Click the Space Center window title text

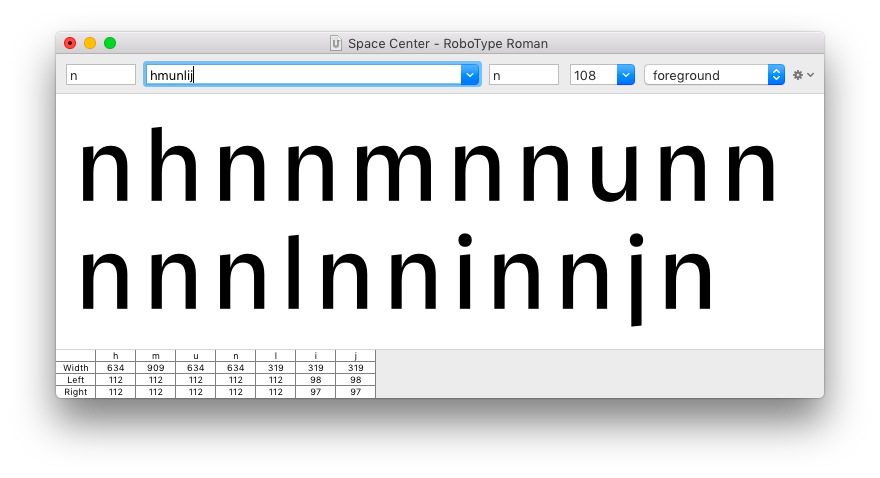click(448, 43)
